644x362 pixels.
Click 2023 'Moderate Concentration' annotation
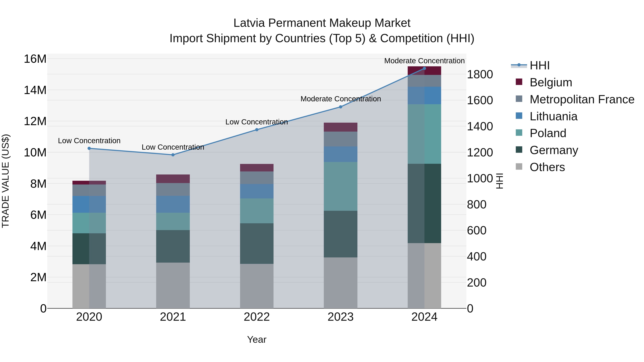pyautogui.click(x=341, y=99)
